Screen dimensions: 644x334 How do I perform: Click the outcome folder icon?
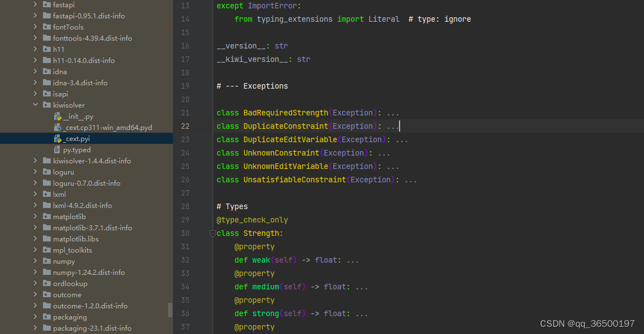click(x=47, y=294)
